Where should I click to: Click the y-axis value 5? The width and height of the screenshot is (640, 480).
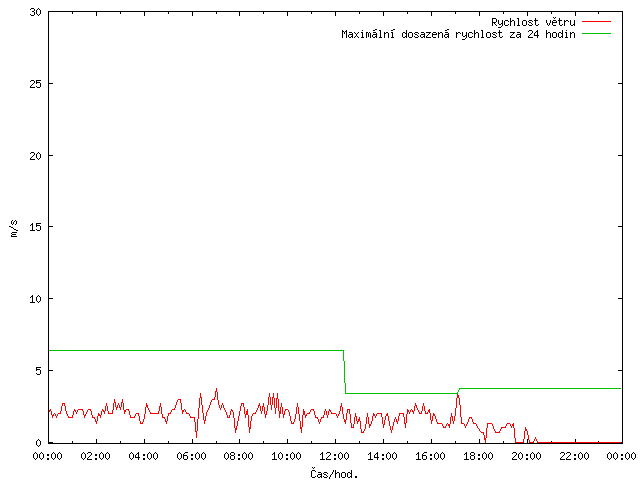coord(39,371)
